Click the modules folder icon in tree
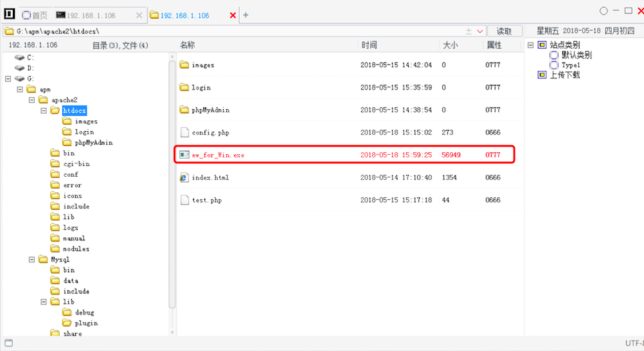644x351 pixels. tap(55, 249)
